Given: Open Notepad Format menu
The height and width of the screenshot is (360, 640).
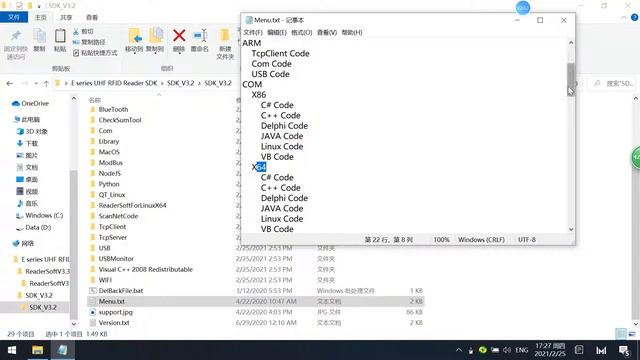Looking at the screenshot, I should click(302, 32).
